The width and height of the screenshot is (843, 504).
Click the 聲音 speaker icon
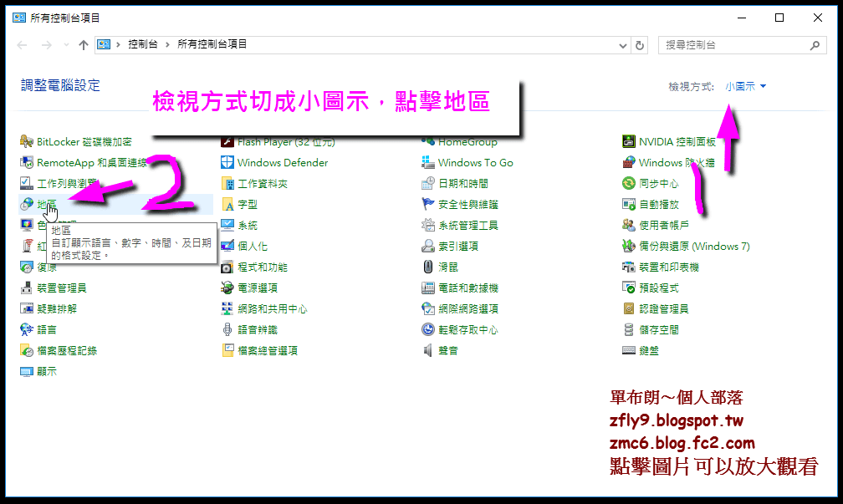click(x=428, y=351)
